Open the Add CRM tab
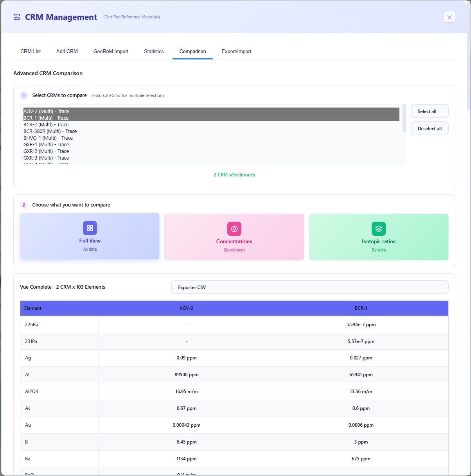 tap(67, 51)
